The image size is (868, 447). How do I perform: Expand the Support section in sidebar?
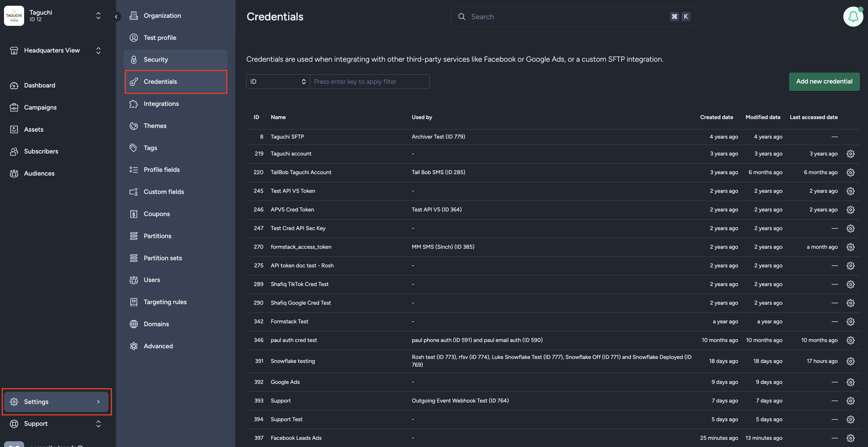click(98, 423)
